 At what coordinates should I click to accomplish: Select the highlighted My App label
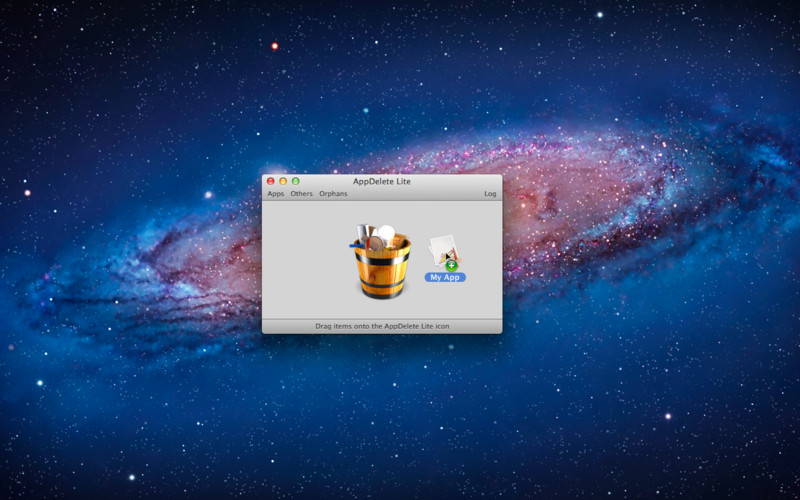(445, 277)
